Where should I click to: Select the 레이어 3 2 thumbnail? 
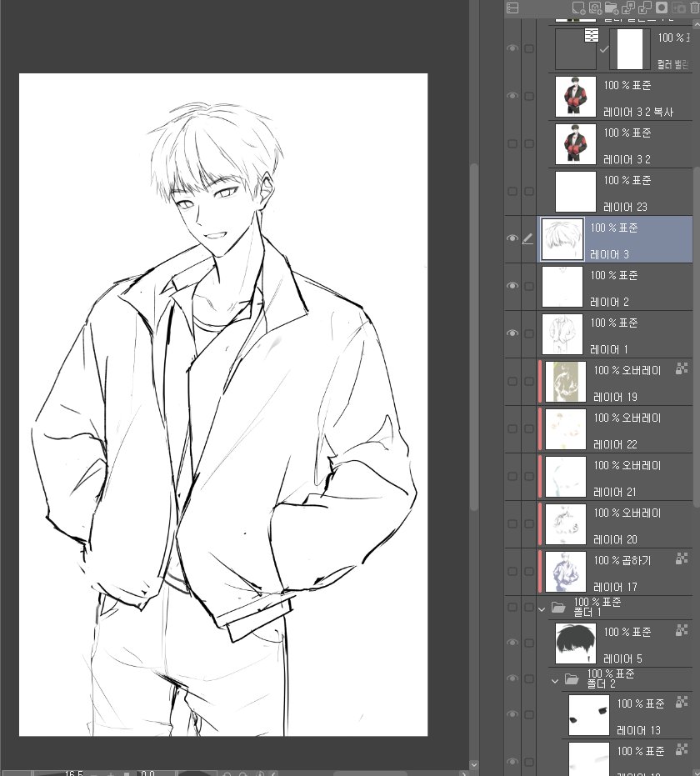[575, 144]
